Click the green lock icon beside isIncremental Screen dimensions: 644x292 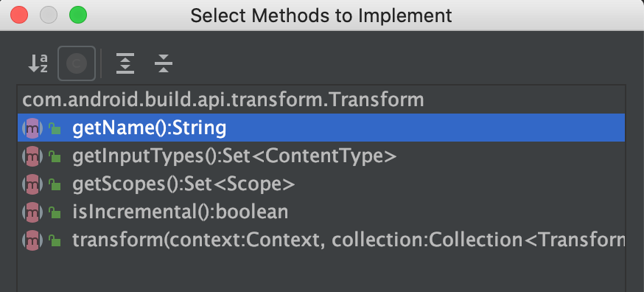(55, 212)
